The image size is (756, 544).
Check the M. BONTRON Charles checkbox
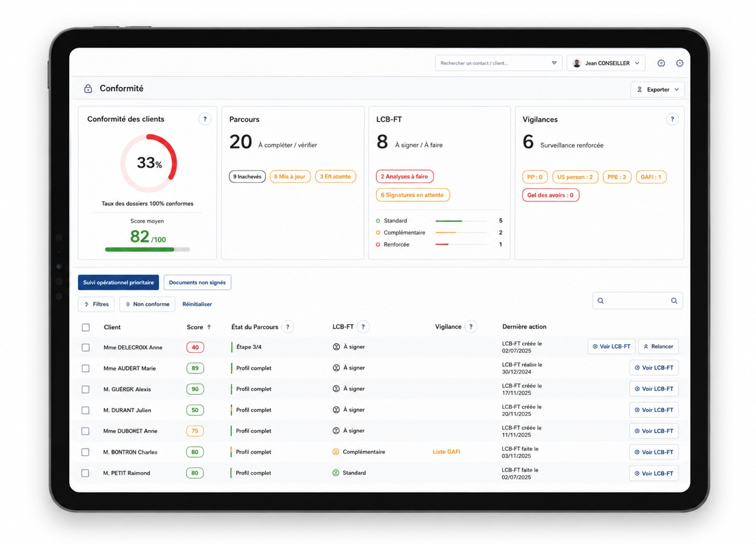pos(85,452)
